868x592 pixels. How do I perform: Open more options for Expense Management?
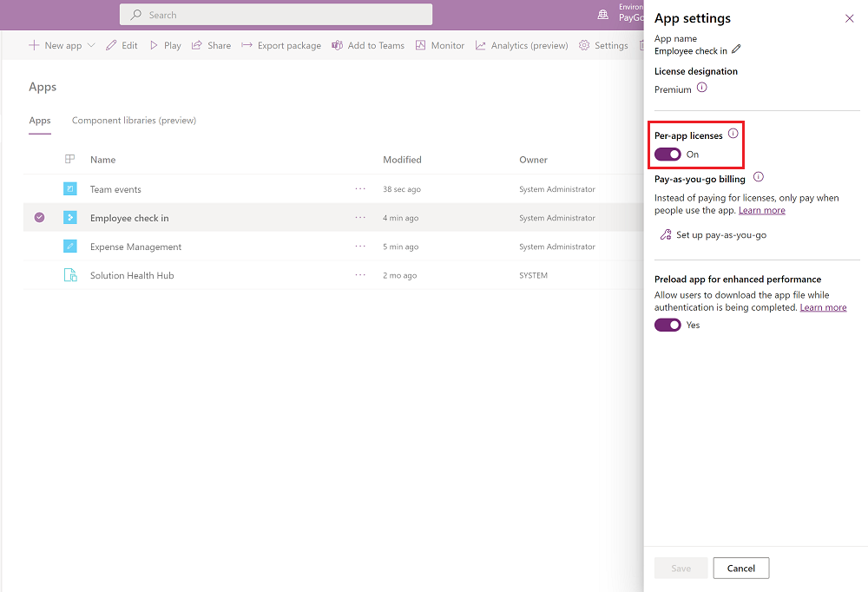[360, 247]
